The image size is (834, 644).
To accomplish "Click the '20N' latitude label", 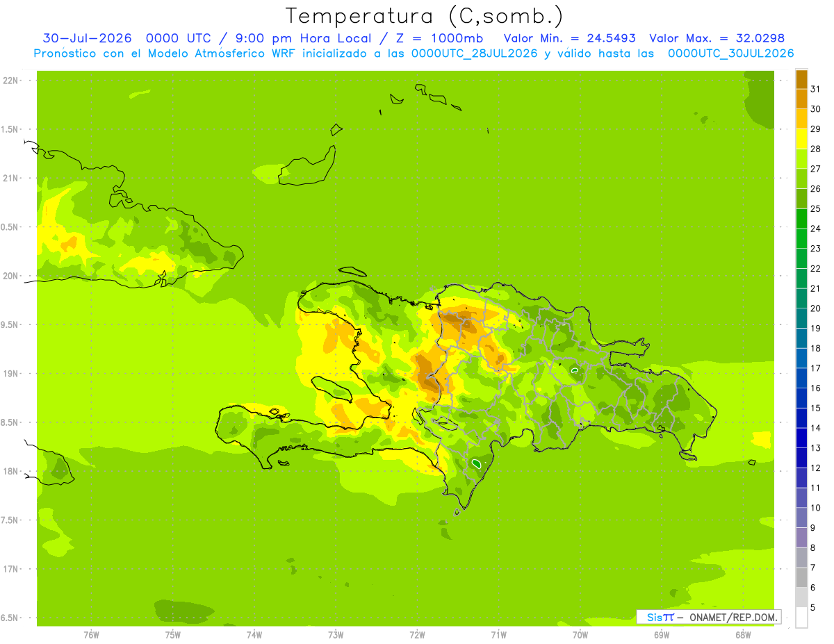I will pos(10,276).
